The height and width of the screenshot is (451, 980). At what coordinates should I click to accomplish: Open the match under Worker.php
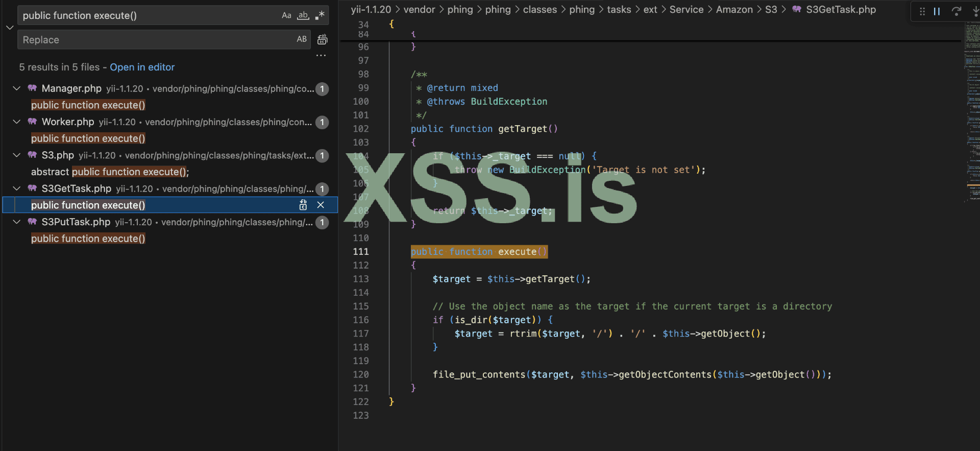[88, 138]
